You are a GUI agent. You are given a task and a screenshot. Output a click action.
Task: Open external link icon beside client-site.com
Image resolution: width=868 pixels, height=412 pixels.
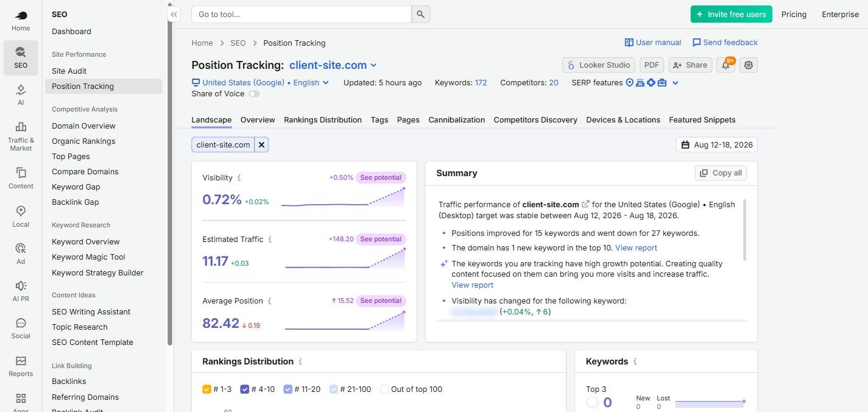585,204
